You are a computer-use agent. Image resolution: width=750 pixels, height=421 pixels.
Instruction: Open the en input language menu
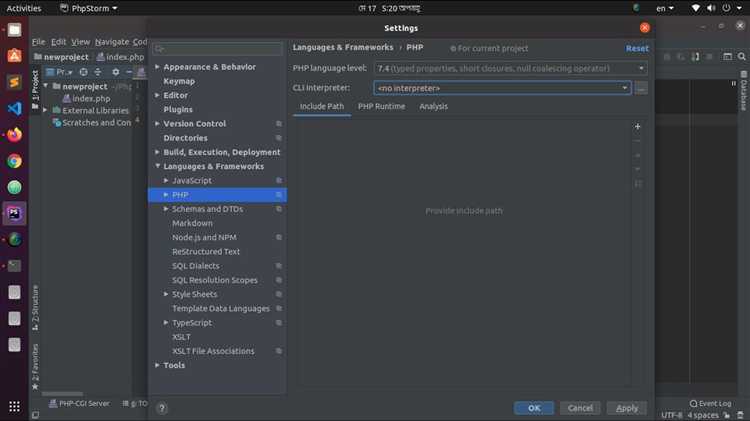point(664,8)
